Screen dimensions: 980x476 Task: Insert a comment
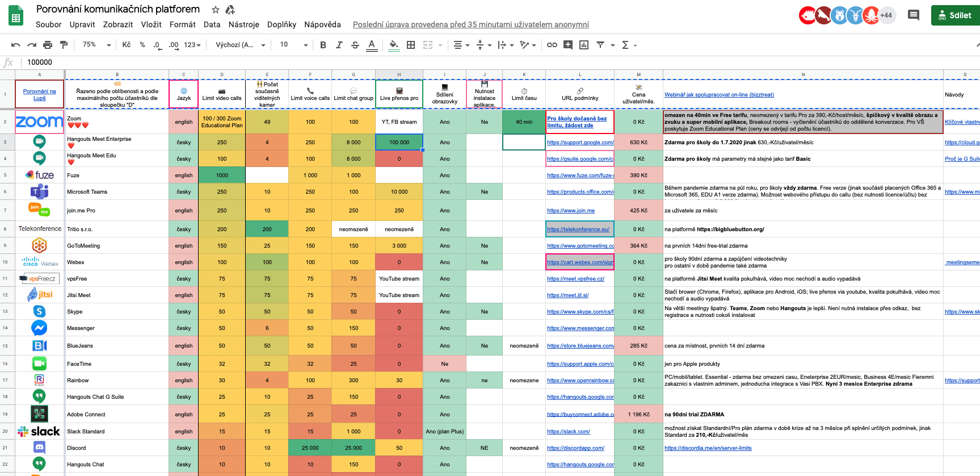click(x=568, y=45)
